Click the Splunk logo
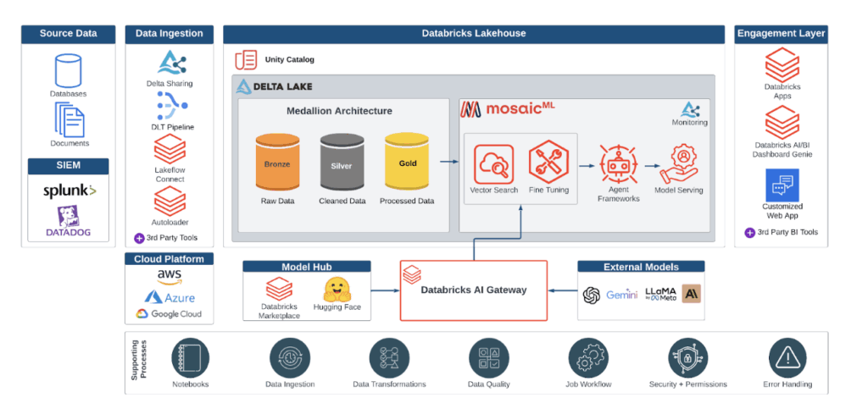 click(70, 191)
